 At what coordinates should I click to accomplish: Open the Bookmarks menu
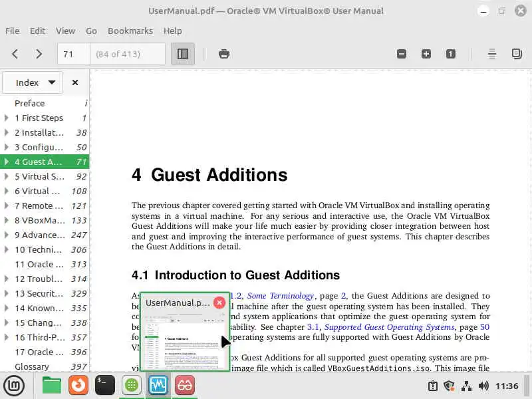[x=130, y=31]
